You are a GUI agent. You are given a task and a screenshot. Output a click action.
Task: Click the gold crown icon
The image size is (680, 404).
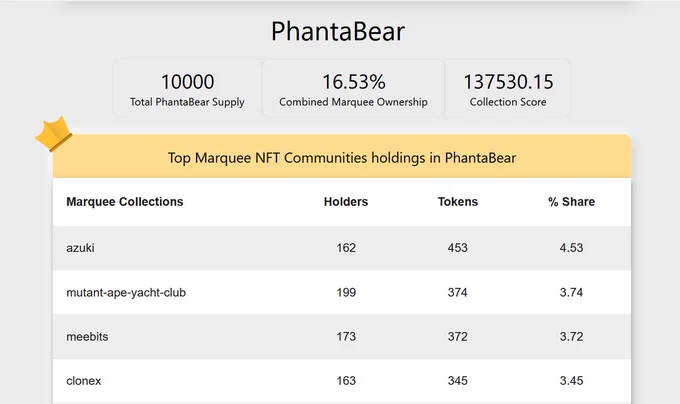pyautogui.click(x=54, y=134)
